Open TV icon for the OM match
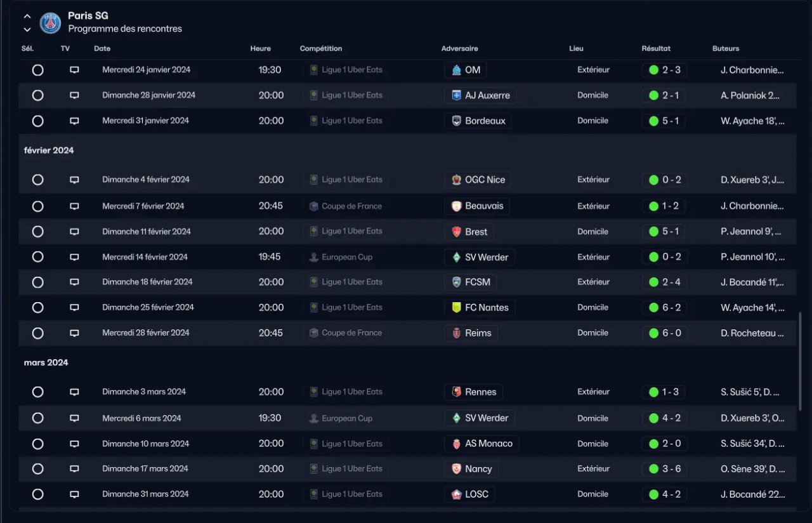 coord(74,70)
